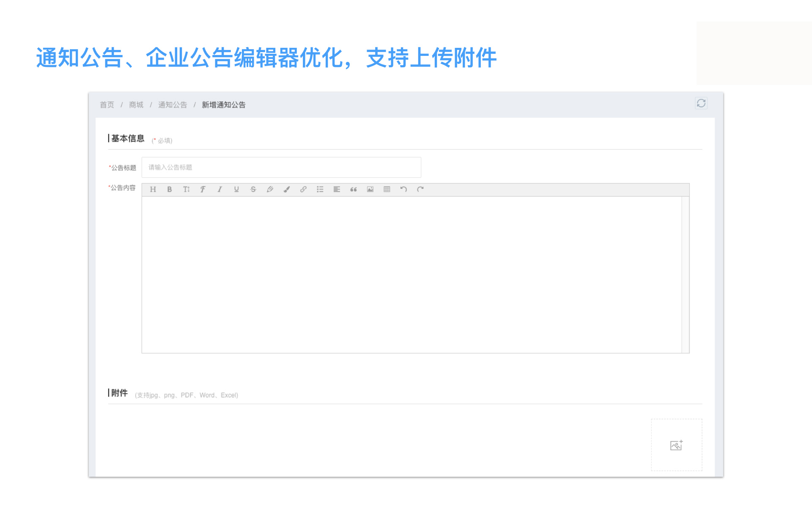Viewport: 812px width, 508px height.
Task: Click the refresh icon at top right
Action: [701, 103]
